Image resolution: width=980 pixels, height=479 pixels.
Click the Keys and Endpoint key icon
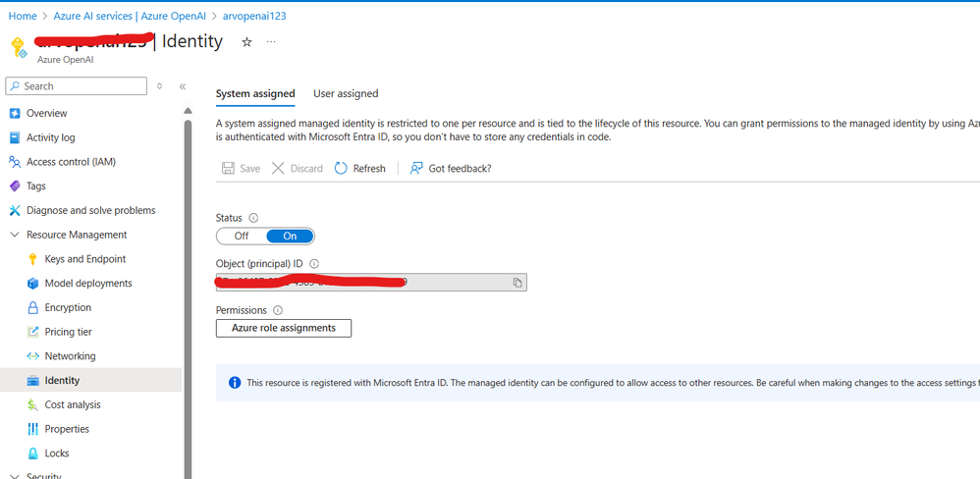(33, 259)
